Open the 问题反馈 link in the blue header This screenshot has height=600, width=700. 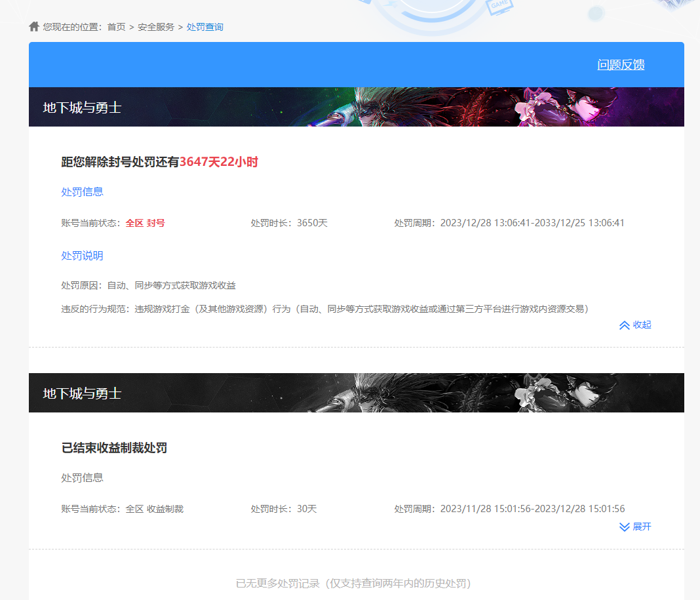pyautogui.click(x=621, y=65)
